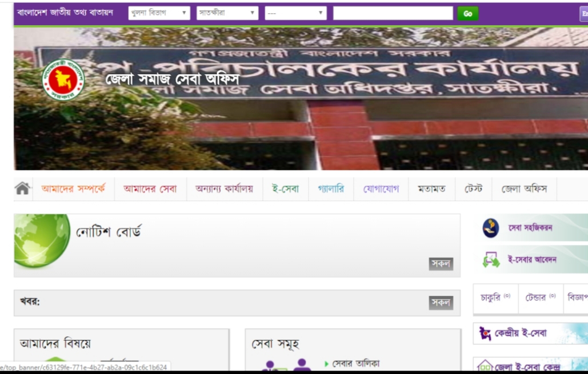588x374 pixels.
Task: Click the কেন্দ্রীয় ই-সেবা map icon
Action: [485, 333]
